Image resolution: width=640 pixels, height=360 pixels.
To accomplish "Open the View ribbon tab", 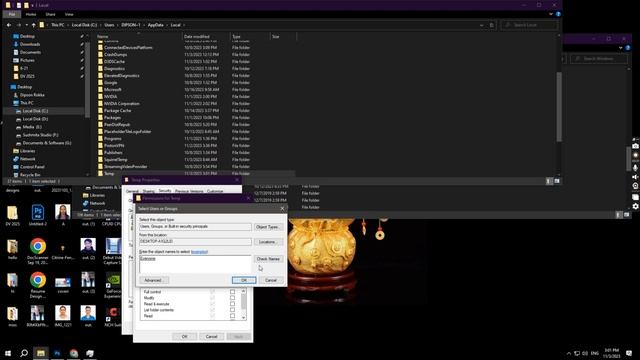I will coord(69,14).
